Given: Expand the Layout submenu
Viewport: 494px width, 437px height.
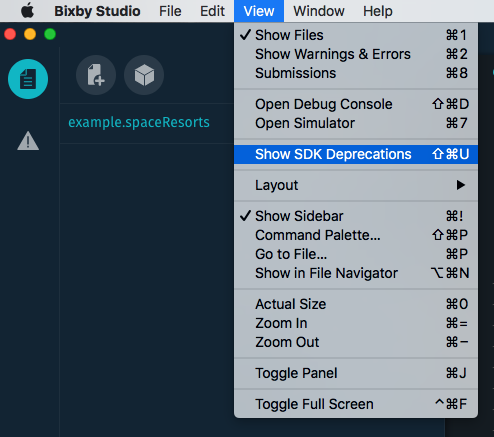Looking at the screenshot, I should (356, 185).
